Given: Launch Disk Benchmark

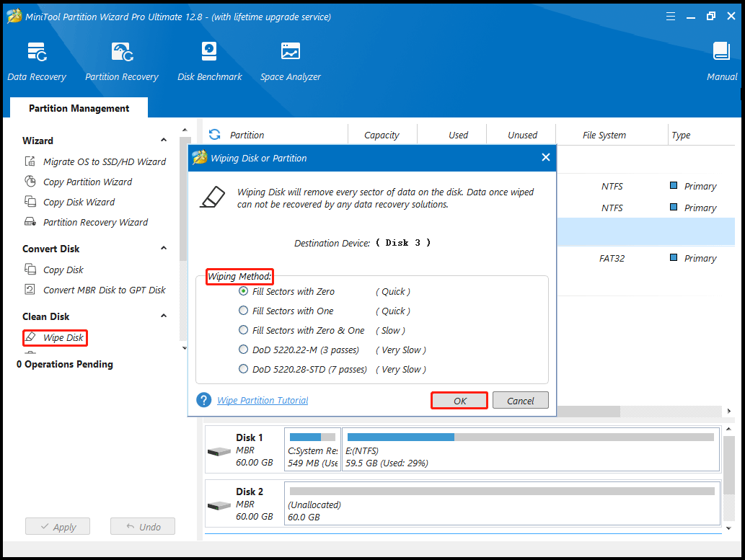Looking at the screenshot, I should (x=209, y=61).
